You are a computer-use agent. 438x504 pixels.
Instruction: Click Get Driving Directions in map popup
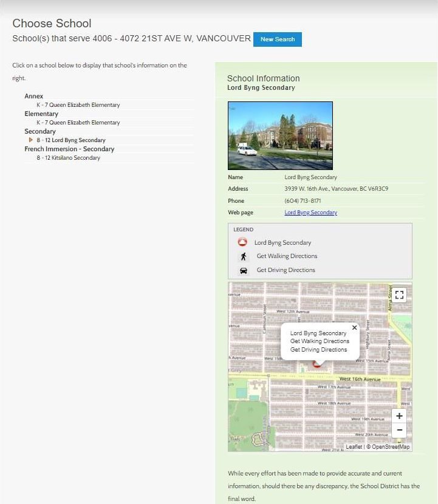[x=319, y=349]
